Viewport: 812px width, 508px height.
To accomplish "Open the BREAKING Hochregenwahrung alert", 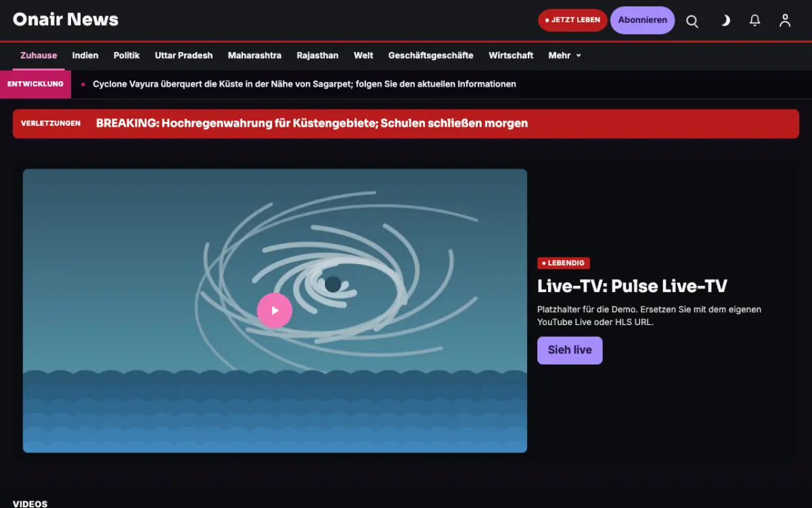I will [312, 123].
